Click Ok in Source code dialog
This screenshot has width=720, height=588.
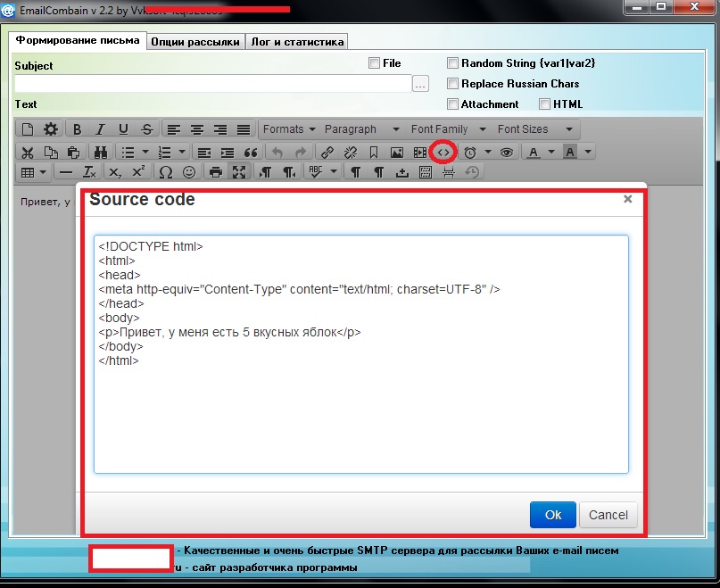click(553, 515)
